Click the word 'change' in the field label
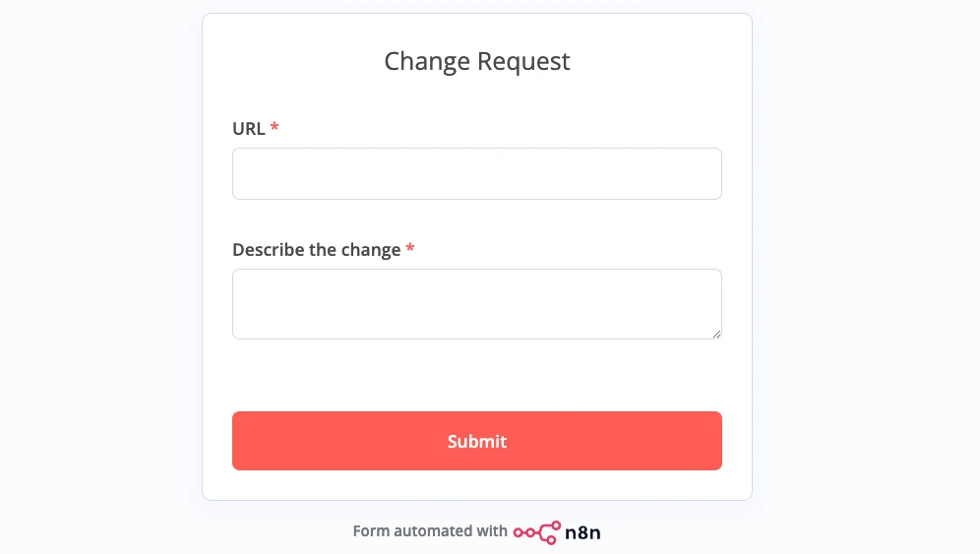980x554 pixels. point(371,250)
